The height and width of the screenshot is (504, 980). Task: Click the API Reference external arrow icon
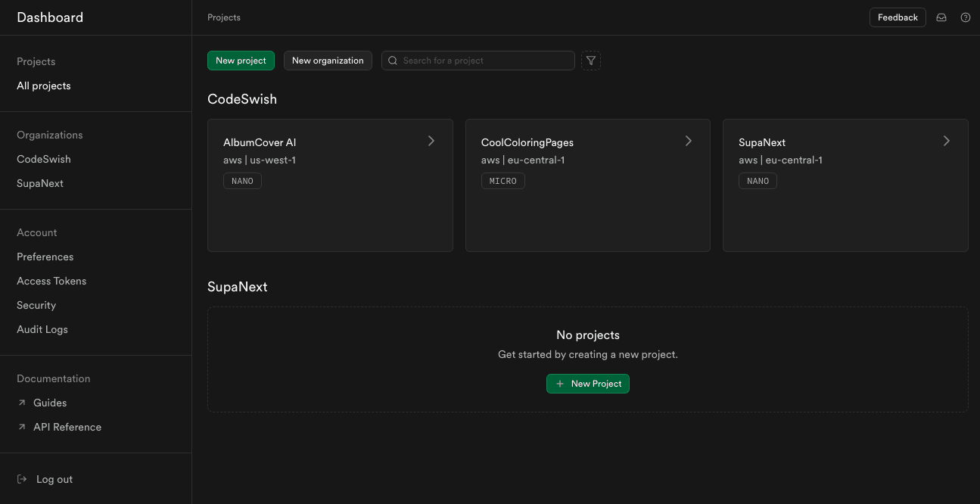tap(22, 427)
